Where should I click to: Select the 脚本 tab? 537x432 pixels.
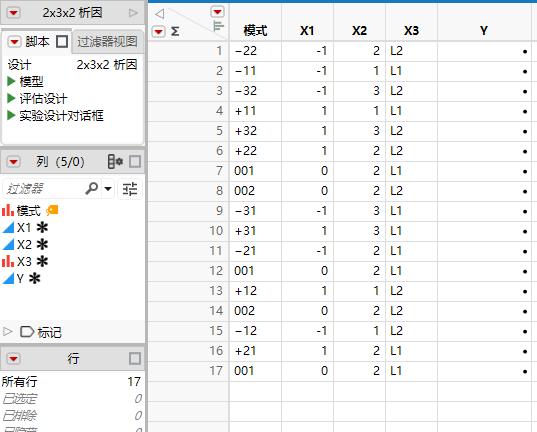coord(37,41)
